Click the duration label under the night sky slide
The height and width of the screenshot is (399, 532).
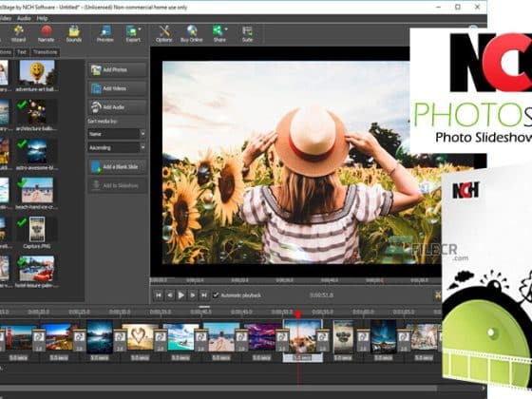tap(384, 358)
